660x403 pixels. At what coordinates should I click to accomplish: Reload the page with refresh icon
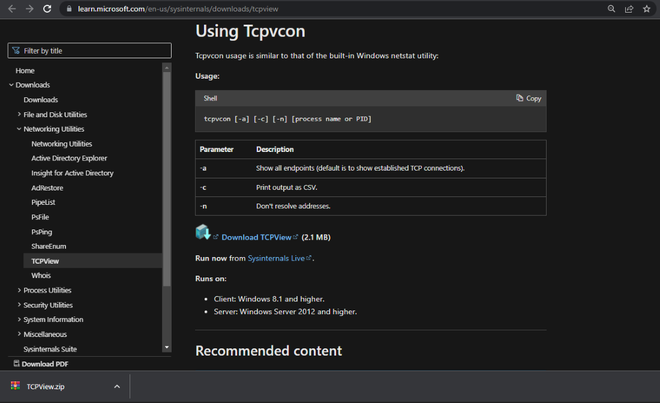49,8
